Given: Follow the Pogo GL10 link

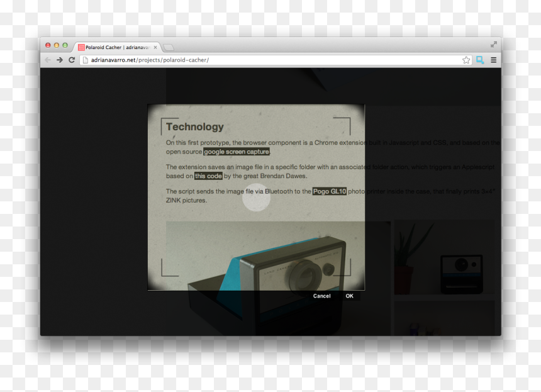Looking at the screenshot, I should point(330,191).
